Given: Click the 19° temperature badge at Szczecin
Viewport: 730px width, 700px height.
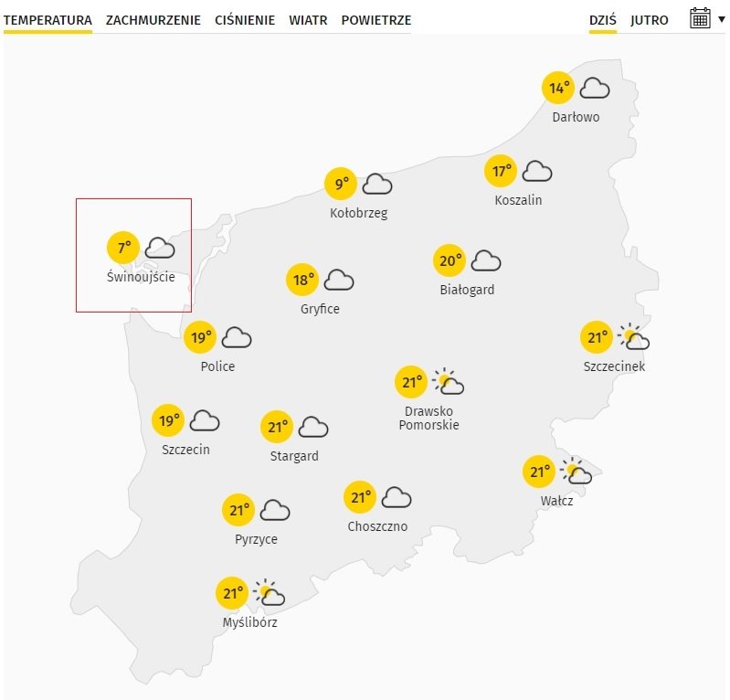Looking at the screenshot, I should [168, 420].
